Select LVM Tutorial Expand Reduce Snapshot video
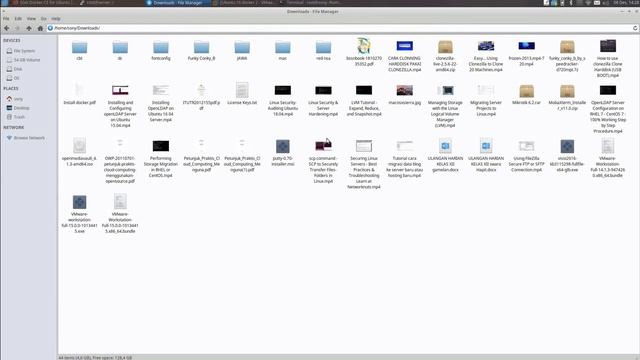 [x=364, y=100]
